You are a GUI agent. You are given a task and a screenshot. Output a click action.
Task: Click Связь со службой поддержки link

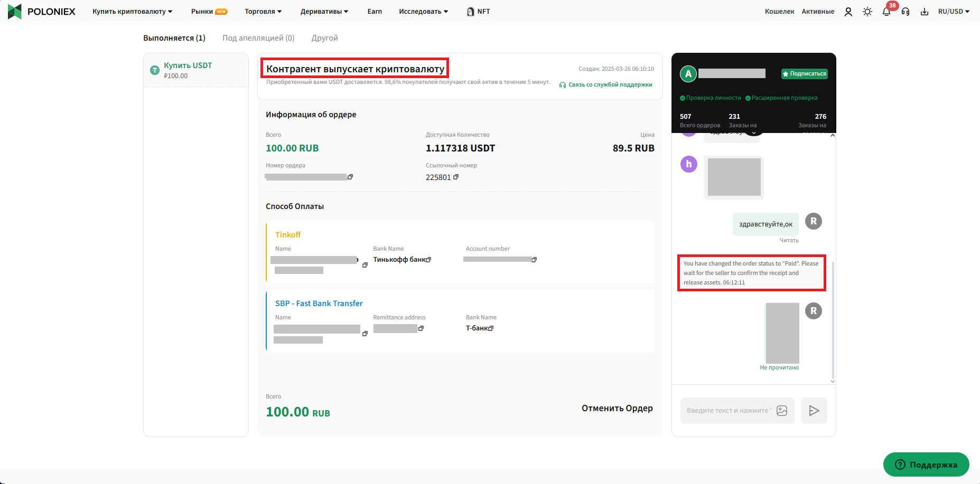tap(605, 84)
